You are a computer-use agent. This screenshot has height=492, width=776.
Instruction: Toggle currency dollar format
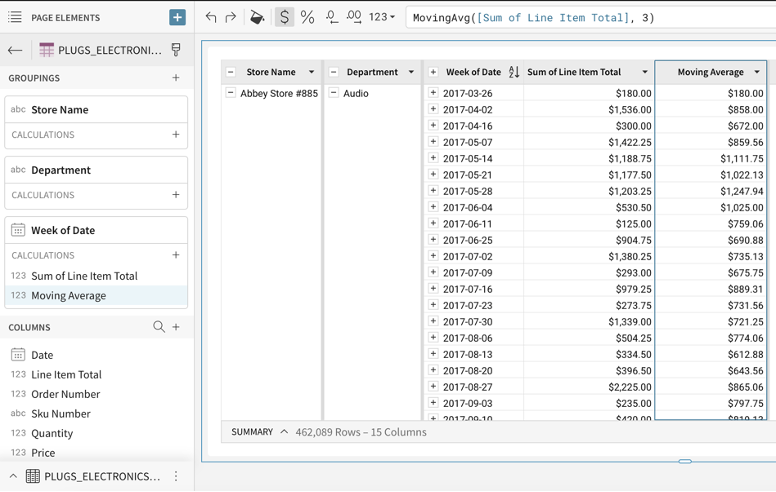point(284,17)
